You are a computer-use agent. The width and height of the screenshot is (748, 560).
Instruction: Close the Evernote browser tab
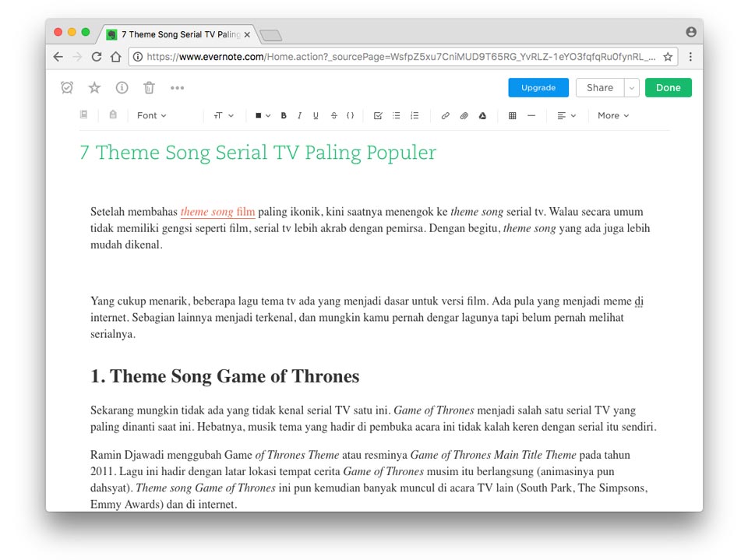coord(247,34)
